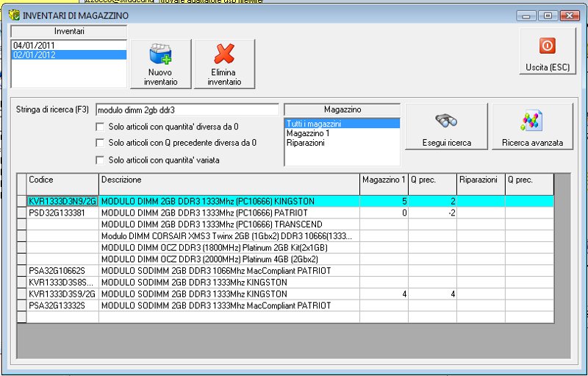Select Magazzino 1 in the warehouse list
This screenshot has height=376, width=588.
[x=342, y=133]
